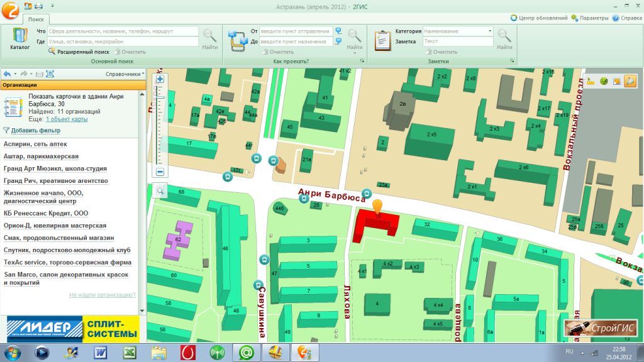Click Очистить in Заметки group
Screen dimensions: 644x362
click(x=442, y=52)
